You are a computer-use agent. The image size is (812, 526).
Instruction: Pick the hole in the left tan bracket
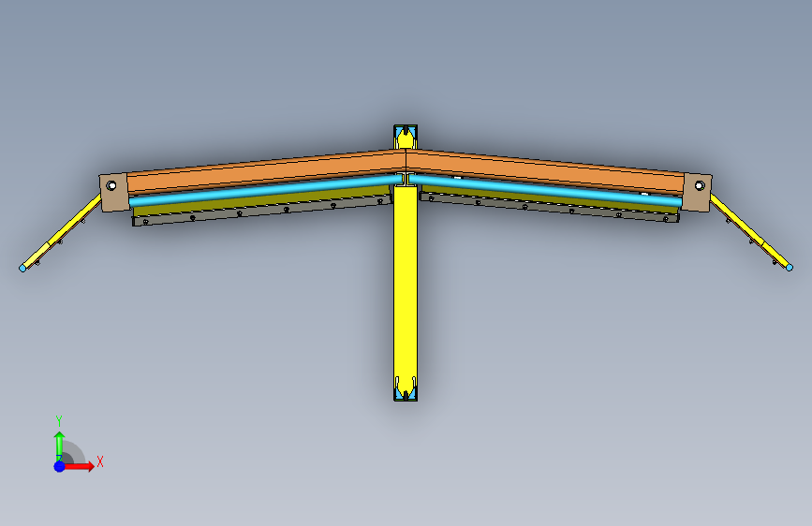tap(111, 185)
